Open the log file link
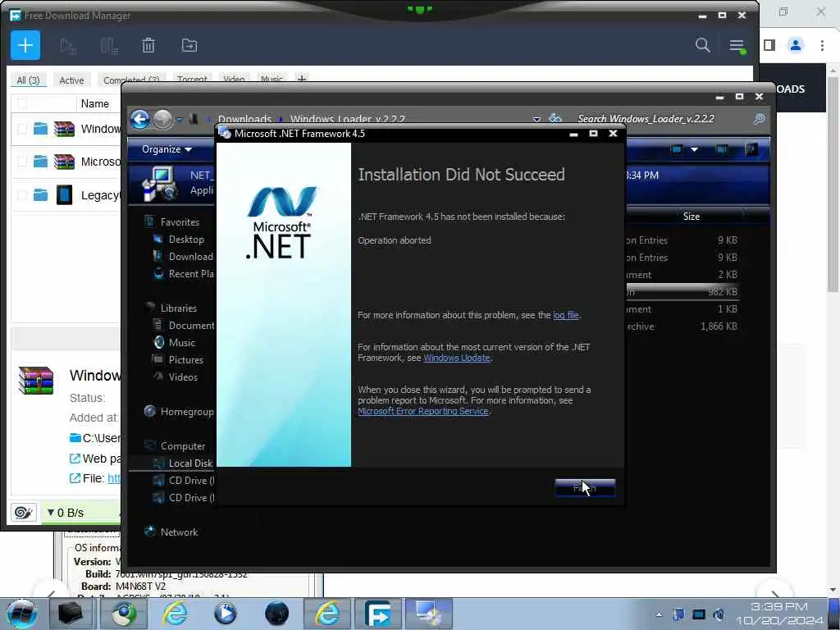The image size is (840, 630). coord(566,315)
